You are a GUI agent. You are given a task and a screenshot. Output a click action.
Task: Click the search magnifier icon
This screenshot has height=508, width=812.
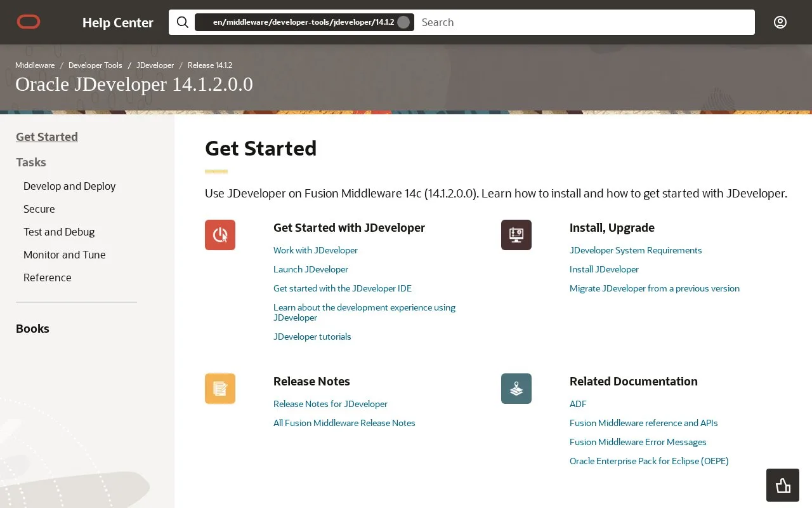[x=183, y=22]
